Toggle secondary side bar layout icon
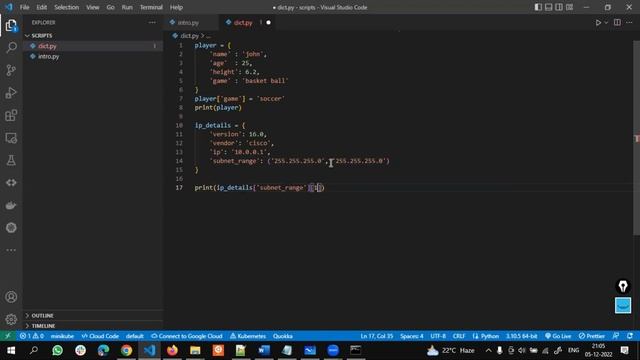 coord(559,7)
